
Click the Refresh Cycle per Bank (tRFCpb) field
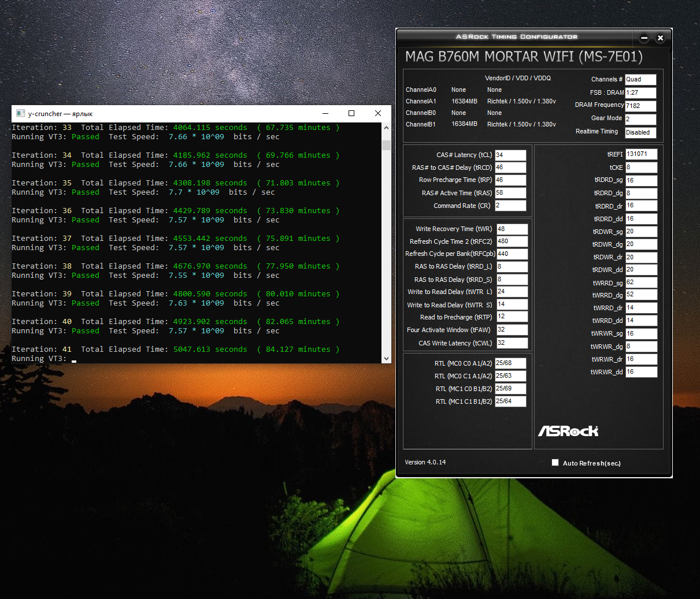click(x=512, y=254)
